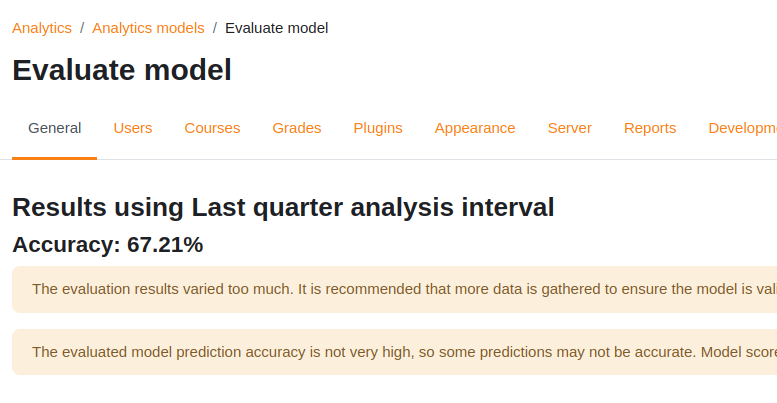Viewport: 777px width, 403px height.
Task: Click the orange underline beneath General tab
Action: click(55, 158)
